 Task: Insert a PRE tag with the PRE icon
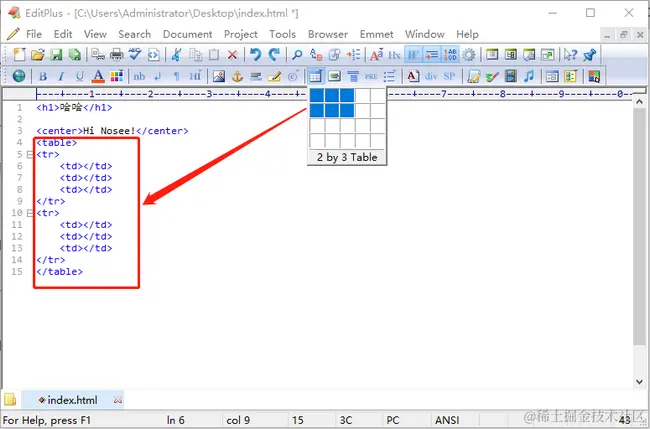click(x=371, y=76)
